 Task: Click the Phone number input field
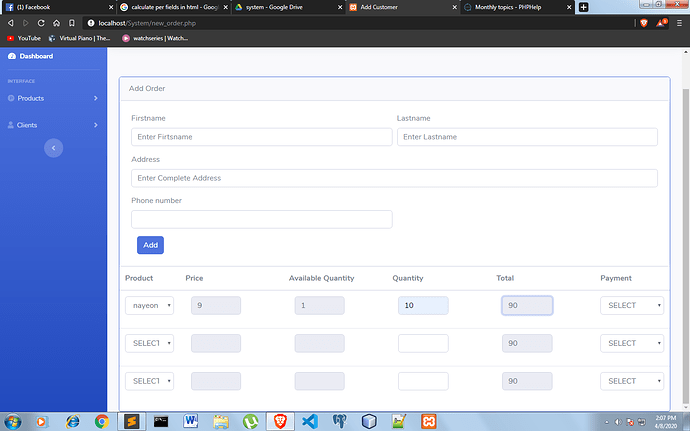coord(261,219)
